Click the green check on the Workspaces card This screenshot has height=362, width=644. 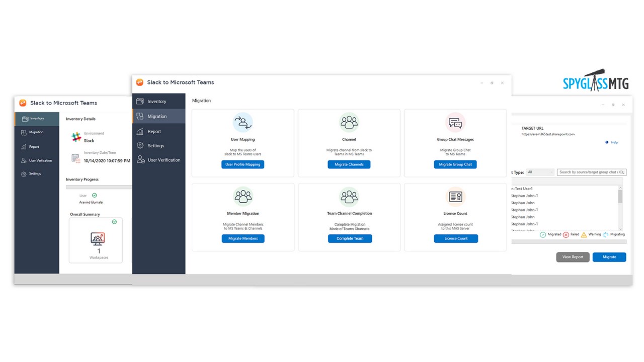coord(114,222)
